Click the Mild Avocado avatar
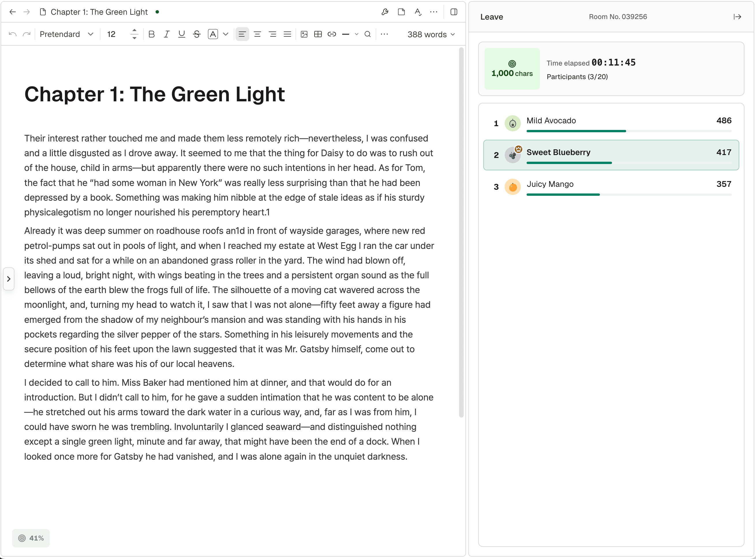This screenshot has height=559, width=756. [x=512, y=123]
